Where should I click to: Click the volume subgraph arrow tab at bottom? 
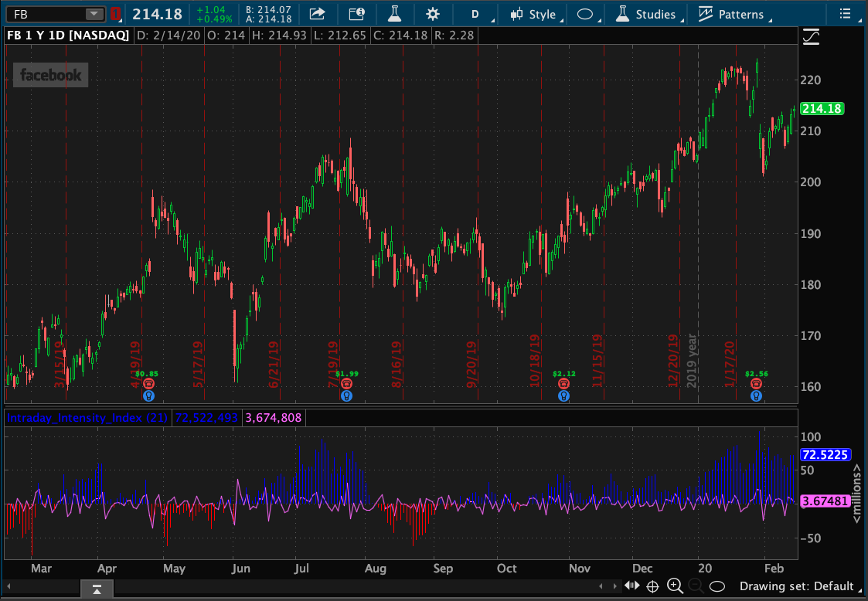(97, 588)
